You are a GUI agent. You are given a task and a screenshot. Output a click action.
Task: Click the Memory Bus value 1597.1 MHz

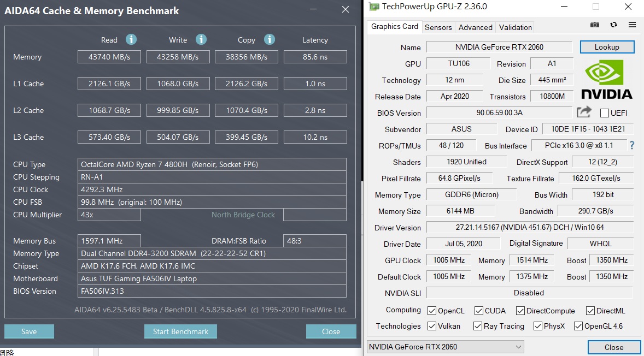109,241
